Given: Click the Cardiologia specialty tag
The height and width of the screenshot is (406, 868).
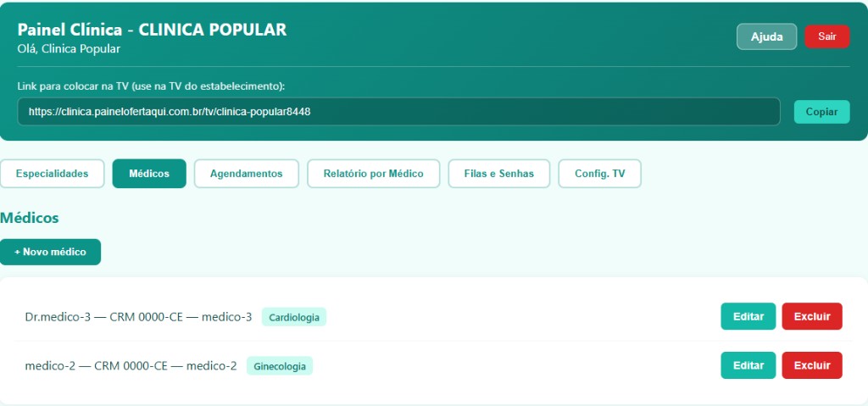Looking at the screenshot, I should click(x=293, y=317).
